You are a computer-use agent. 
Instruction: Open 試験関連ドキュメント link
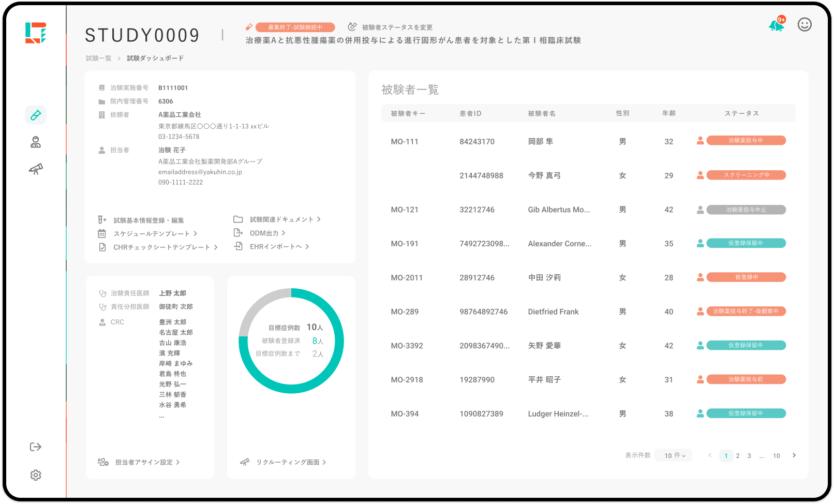pyautogui.click(x=281, y=219)
